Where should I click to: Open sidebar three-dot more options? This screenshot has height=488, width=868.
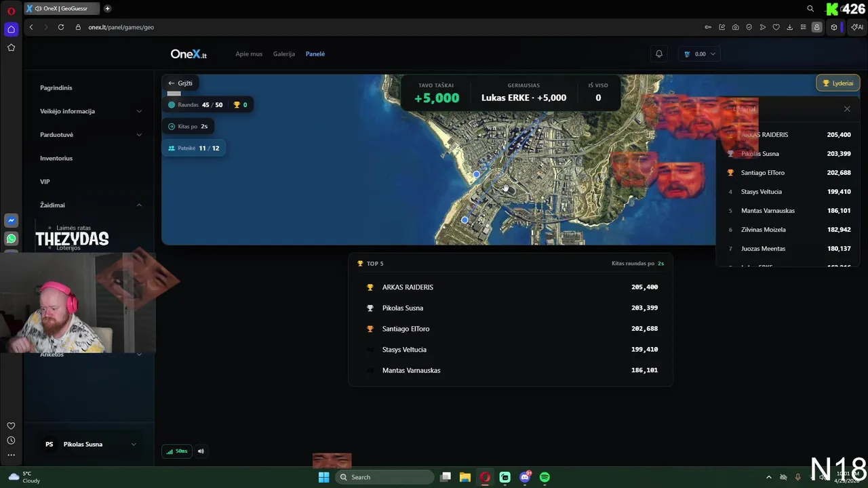(x=11, y=455)
